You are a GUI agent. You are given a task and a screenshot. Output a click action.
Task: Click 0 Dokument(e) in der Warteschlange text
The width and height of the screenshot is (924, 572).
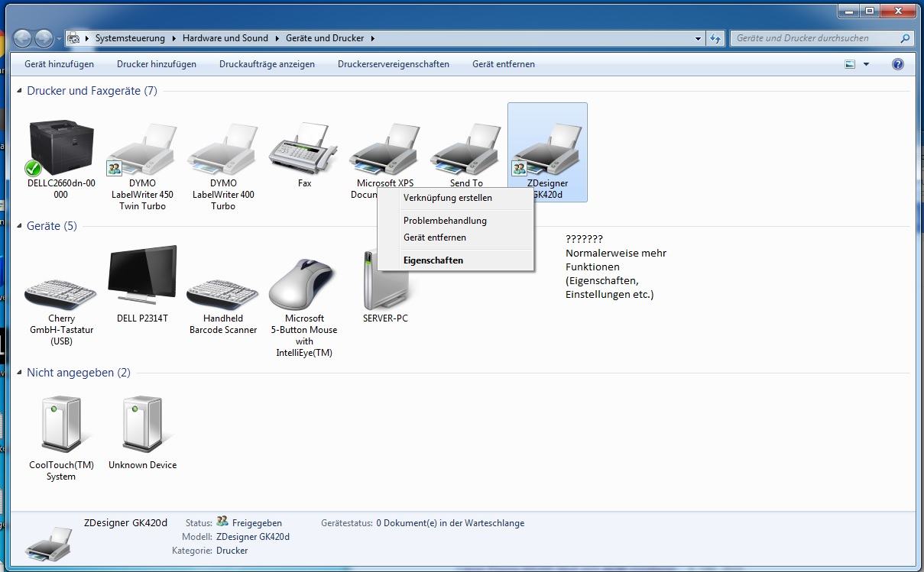click(450, 523)
